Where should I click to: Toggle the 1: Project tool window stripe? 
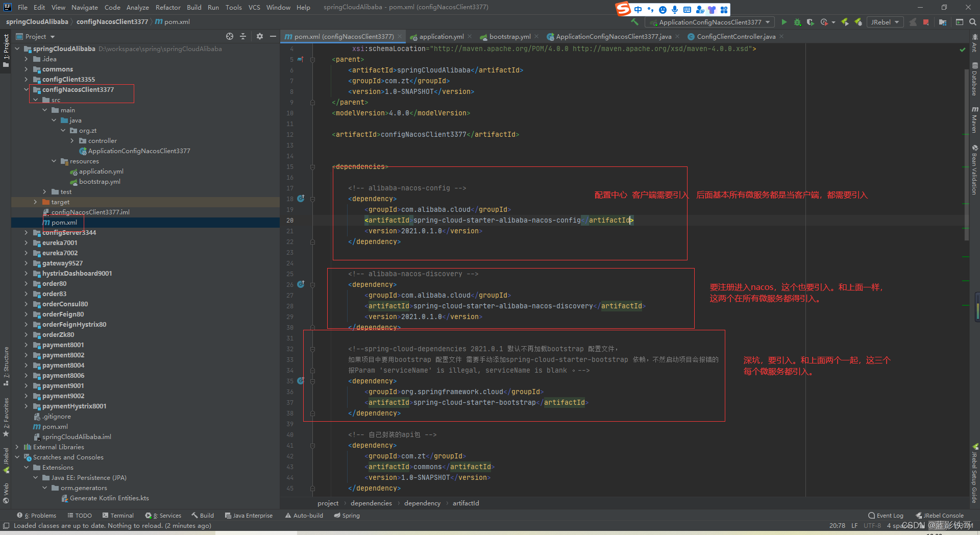coord(6,51)
